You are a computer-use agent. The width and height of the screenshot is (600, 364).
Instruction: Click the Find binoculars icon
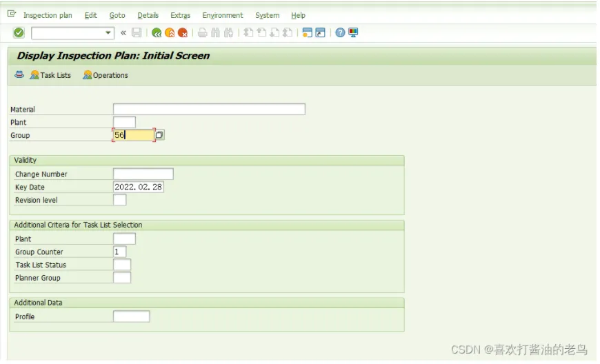[x=215, y=33]
